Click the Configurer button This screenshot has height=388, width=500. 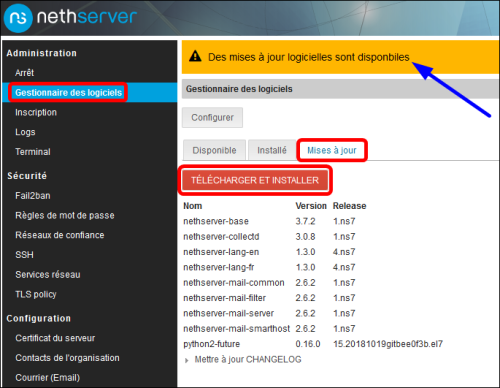pos(212,117)
